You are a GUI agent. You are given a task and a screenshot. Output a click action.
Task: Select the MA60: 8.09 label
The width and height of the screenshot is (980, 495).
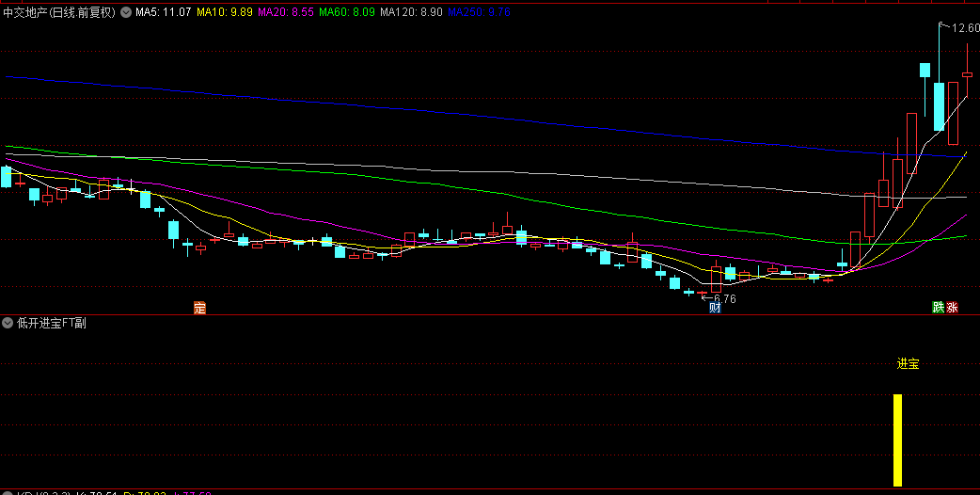tap(346, 12)
